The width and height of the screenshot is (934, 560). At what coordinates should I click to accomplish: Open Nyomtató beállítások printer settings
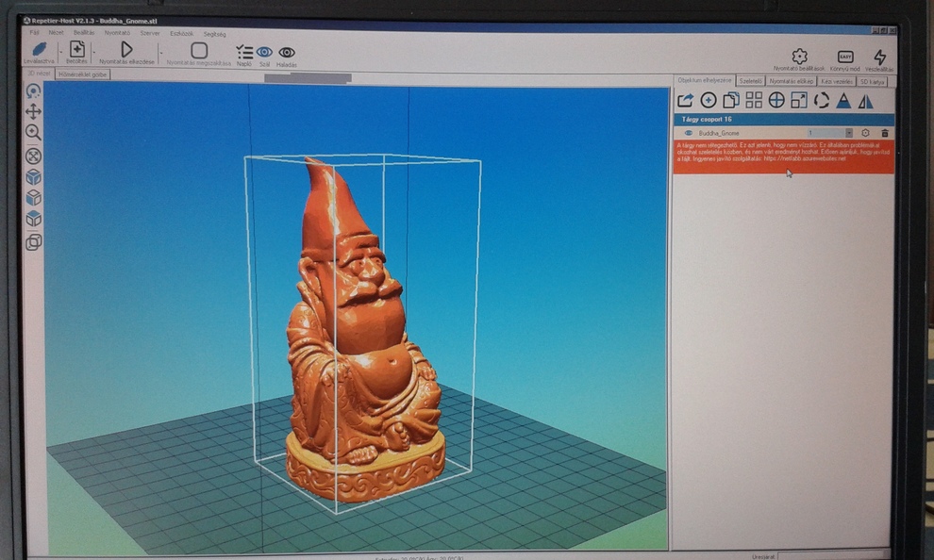click(799, 58)
